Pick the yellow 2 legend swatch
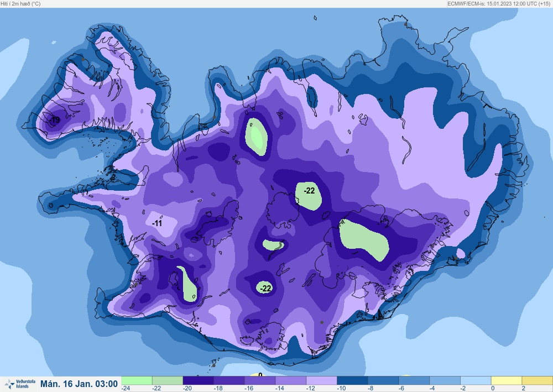The image size is (553, 392). [x=537, y=380]
